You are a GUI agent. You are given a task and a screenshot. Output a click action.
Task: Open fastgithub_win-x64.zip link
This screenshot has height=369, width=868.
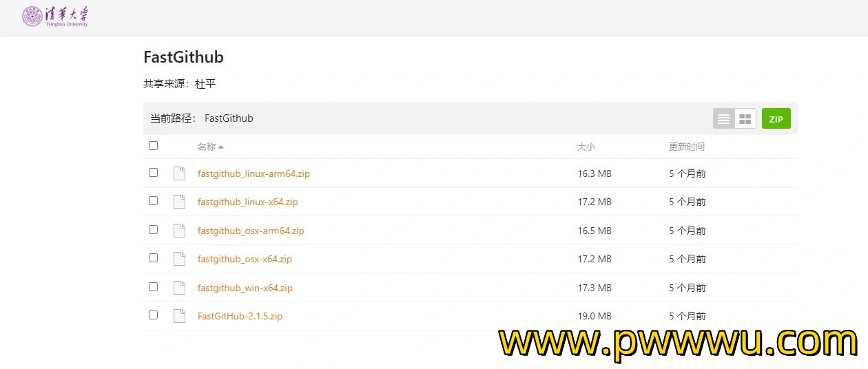coord(245,288)
